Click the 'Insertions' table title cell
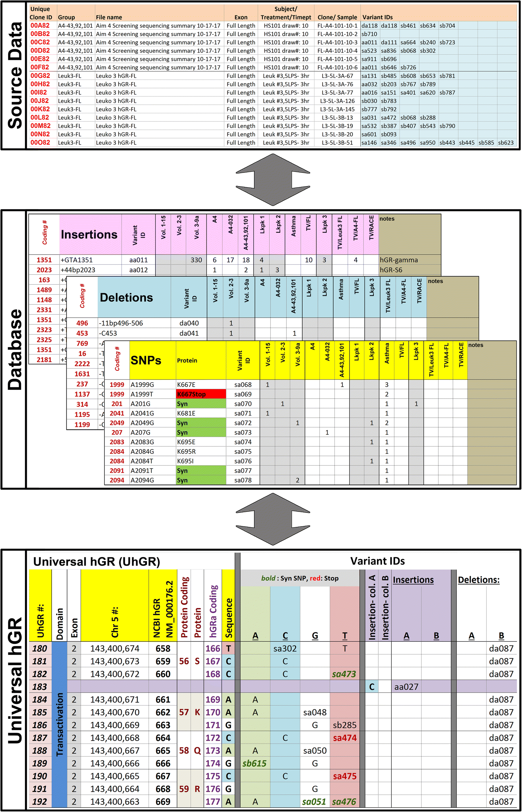Screen dimensions: 522x812 [x=91, y=234]
